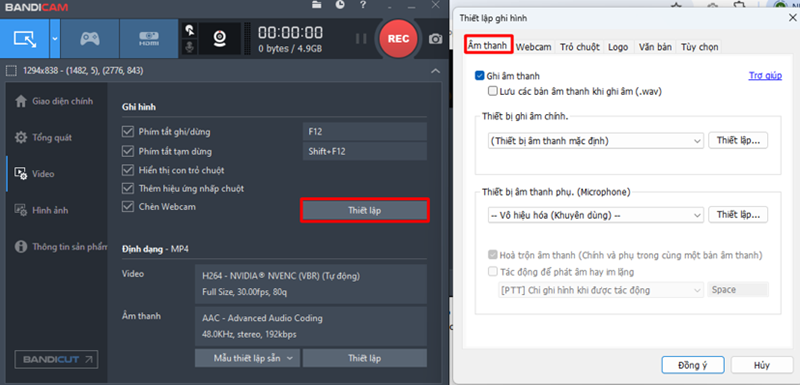Viewport: 800px width, 385px height.
Task: Click the home icon in sidebar
Action: [21, 101]
